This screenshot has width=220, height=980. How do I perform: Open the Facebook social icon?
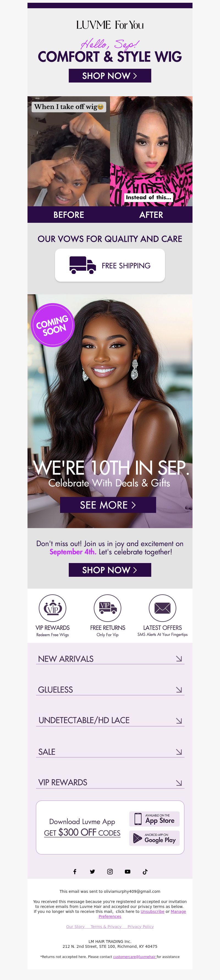point(75,872)
